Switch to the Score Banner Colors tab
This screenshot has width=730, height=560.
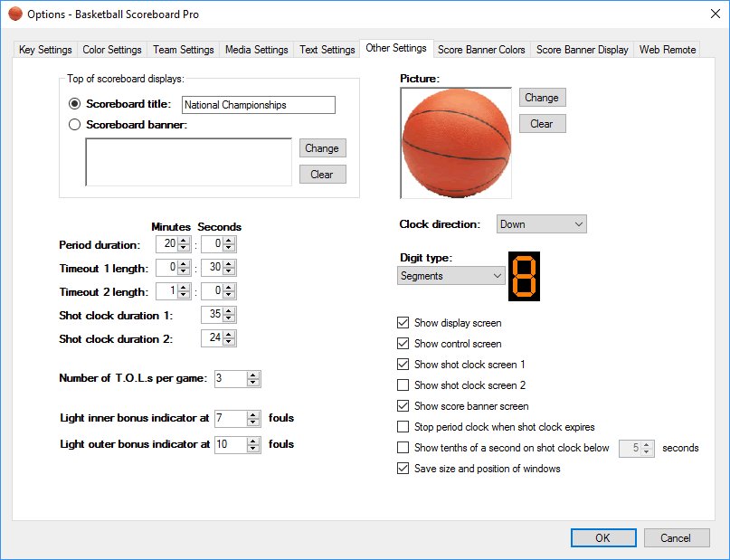point(481,50)
